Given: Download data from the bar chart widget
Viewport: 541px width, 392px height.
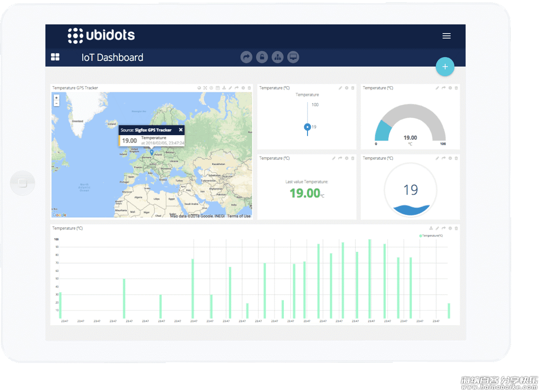Looking at the screenshot, I should [x=431, y=228].
